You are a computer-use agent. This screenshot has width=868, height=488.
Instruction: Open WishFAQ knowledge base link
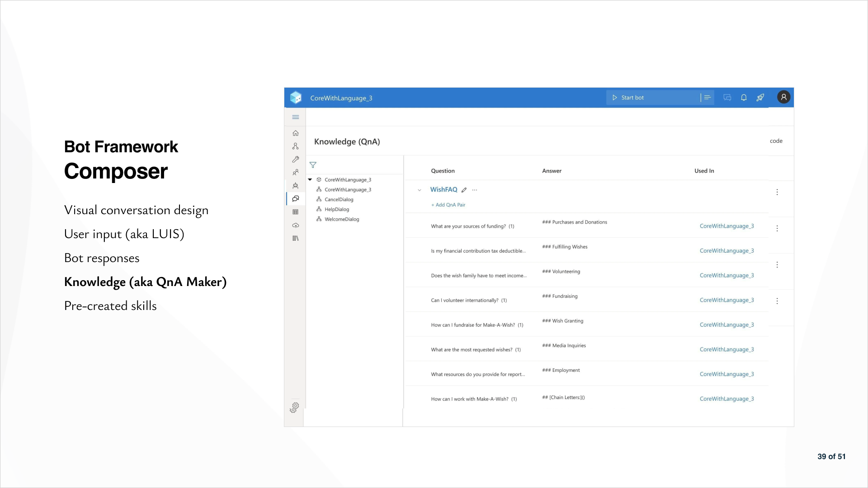[x=443, y=189]
